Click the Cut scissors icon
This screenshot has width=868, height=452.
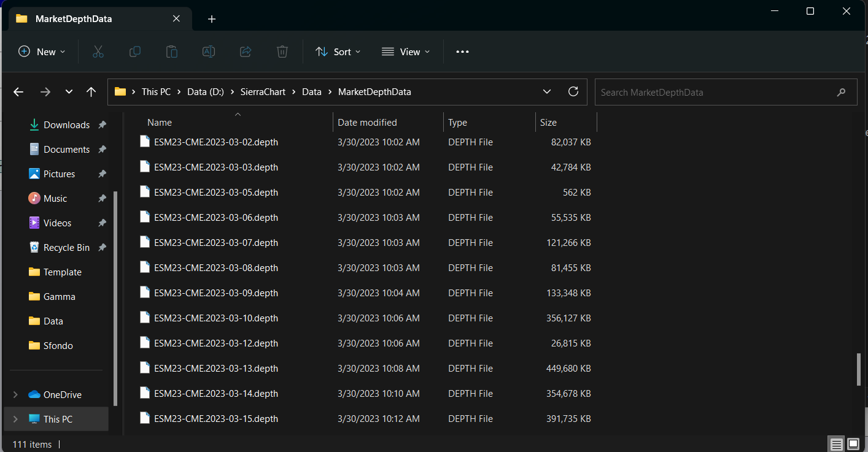(x=98, y=52)
